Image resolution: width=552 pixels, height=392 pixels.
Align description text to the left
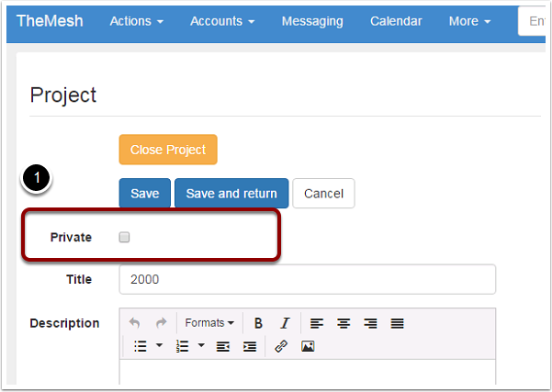click(x=317, y=323)
